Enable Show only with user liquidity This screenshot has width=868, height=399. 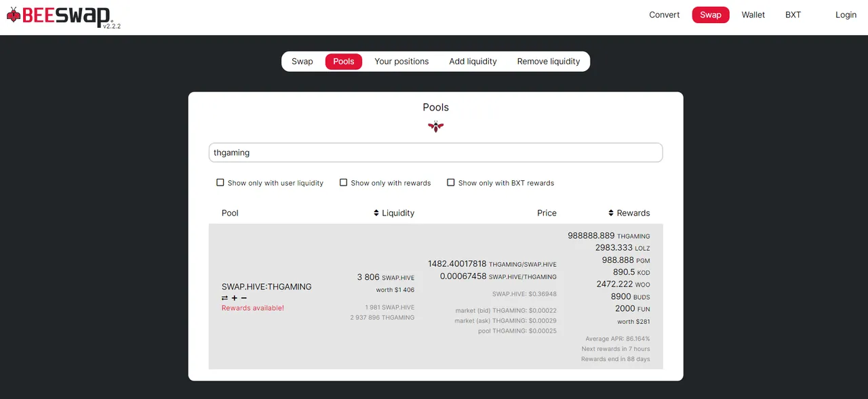(220, 182)
